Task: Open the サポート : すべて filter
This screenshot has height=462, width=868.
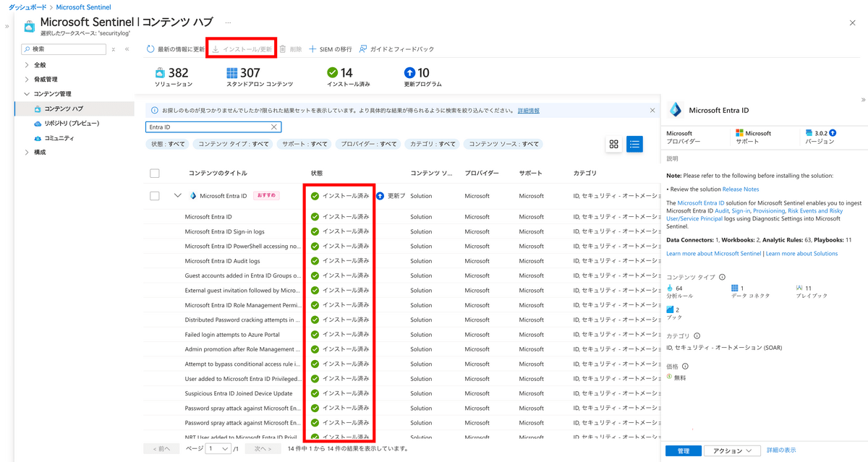Action: [305, 144]
